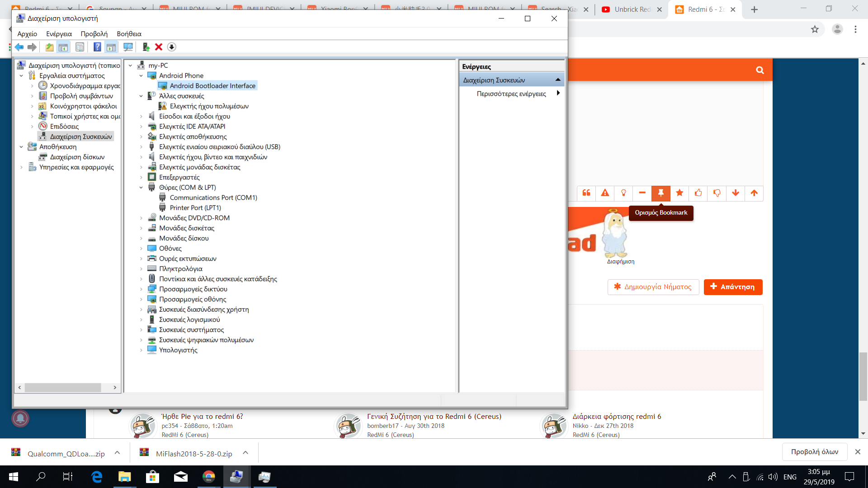This screenshot has height=488, width=868.
Task: Click the disable device down-arrow icon
Action: [x=171, y=47]
